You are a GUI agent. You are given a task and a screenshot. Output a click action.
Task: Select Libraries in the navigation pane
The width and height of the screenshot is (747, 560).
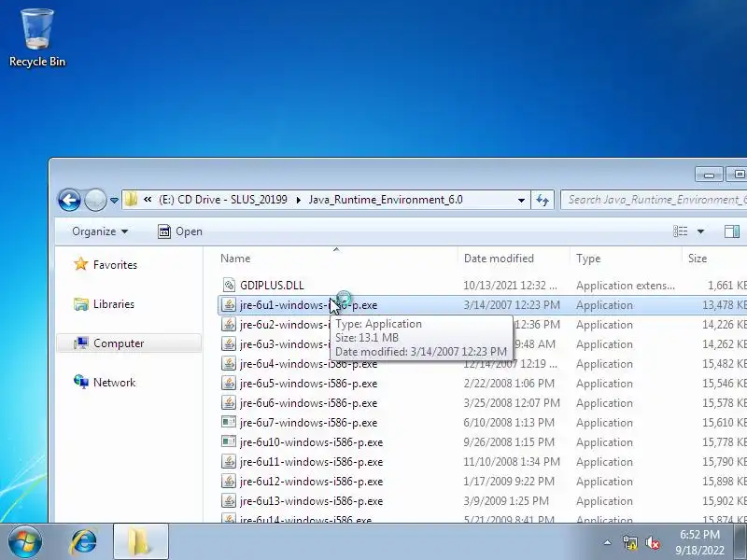coord(113,304)
